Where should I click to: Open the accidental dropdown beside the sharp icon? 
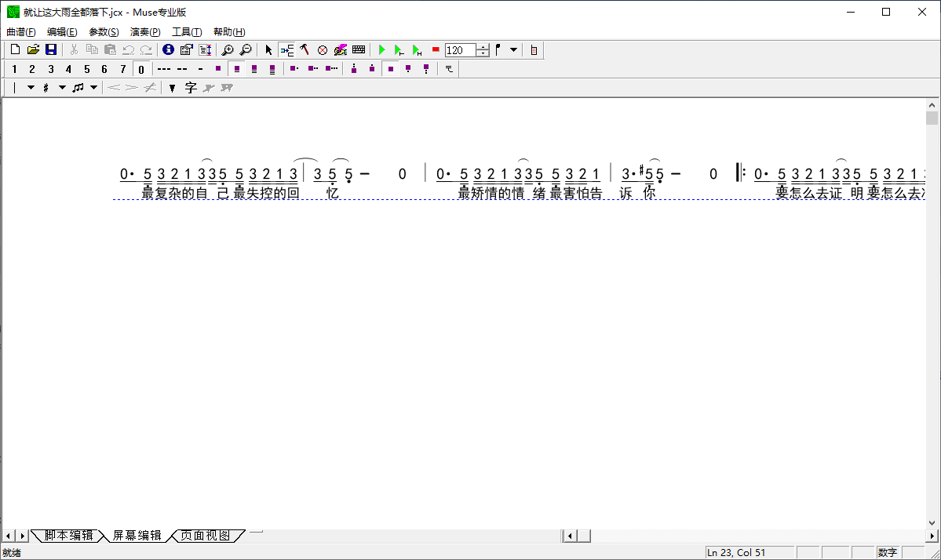[x=62, y=87]
